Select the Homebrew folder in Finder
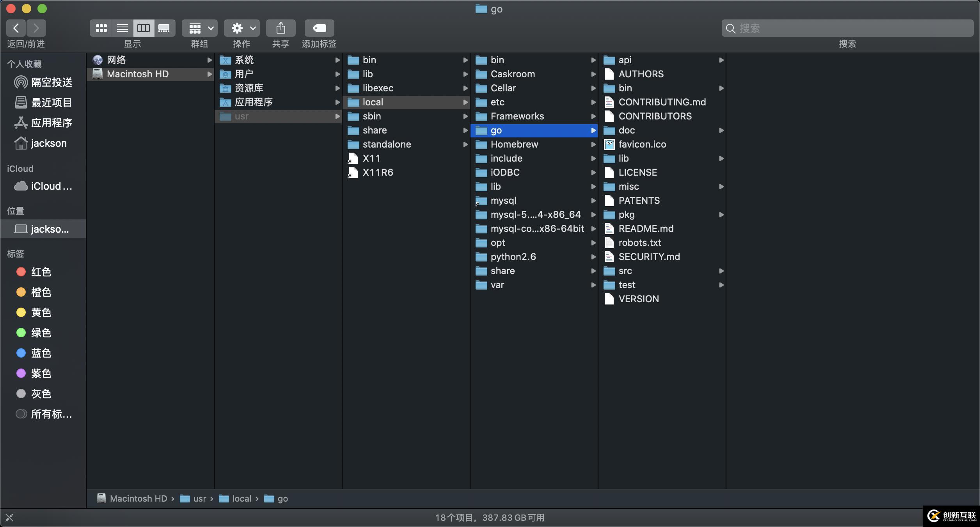The height and width of the screenshot is (527, 980). pos(514,143)
